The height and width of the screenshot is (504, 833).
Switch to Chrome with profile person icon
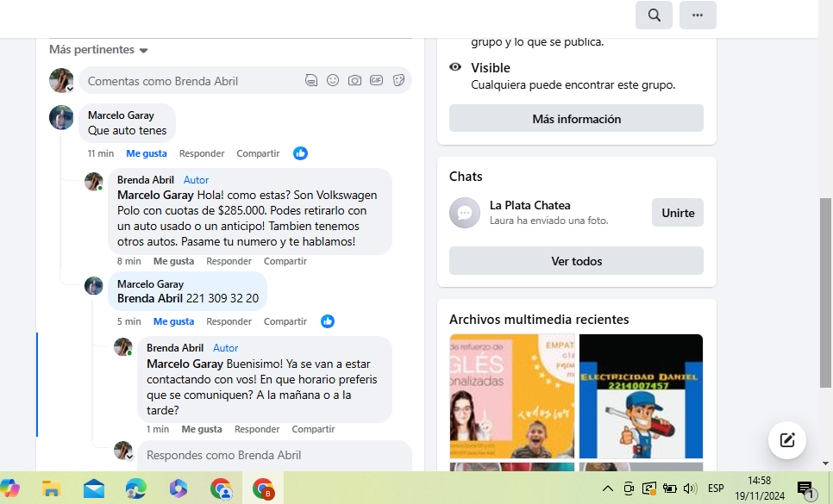click(x=221, y=489)
